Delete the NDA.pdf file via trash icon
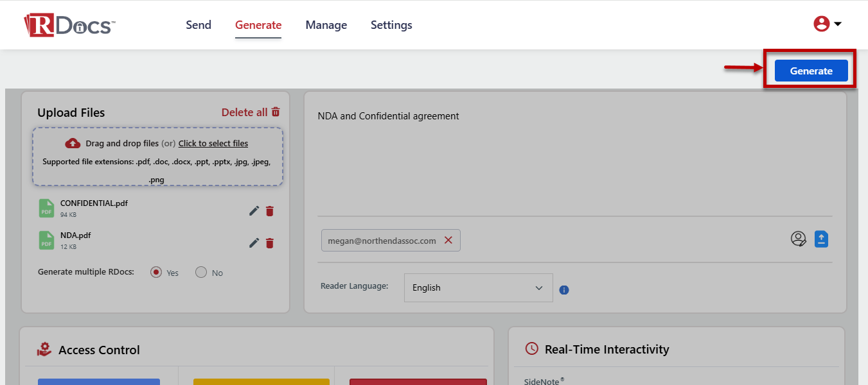Image resolution: width=868 pixels, height=385 pixels. [x=270, y=243]
